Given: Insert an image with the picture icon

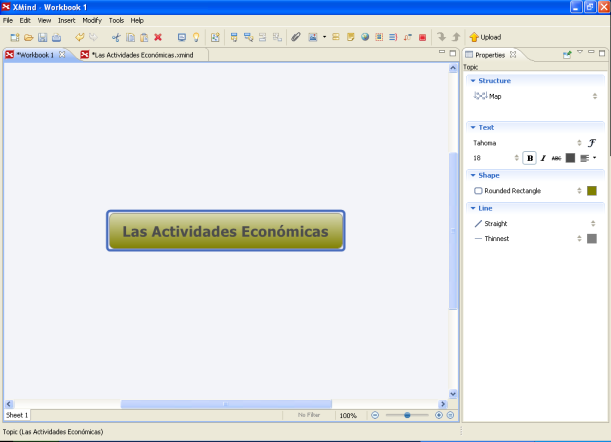Looking at the screenshot, I should (313, 37).
